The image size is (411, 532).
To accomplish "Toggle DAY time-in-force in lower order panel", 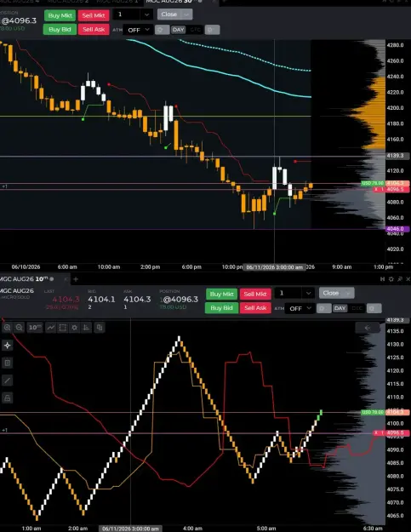I will click(x=340, y=308).
